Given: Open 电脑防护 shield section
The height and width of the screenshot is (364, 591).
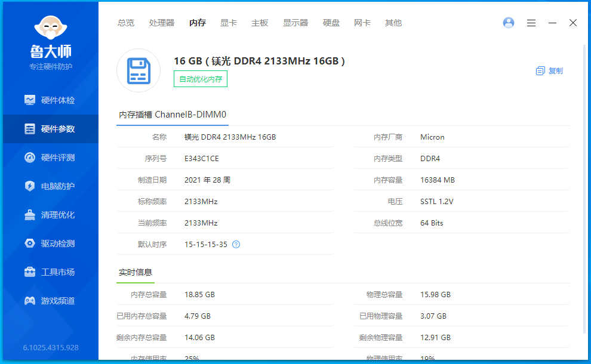Looking at the screenshot, I should [x=50, y=186].
